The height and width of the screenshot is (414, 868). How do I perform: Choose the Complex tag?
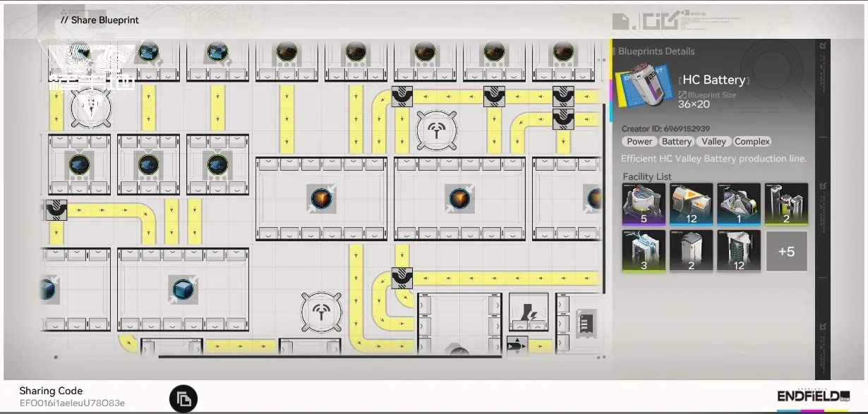[x=752, y=142]
